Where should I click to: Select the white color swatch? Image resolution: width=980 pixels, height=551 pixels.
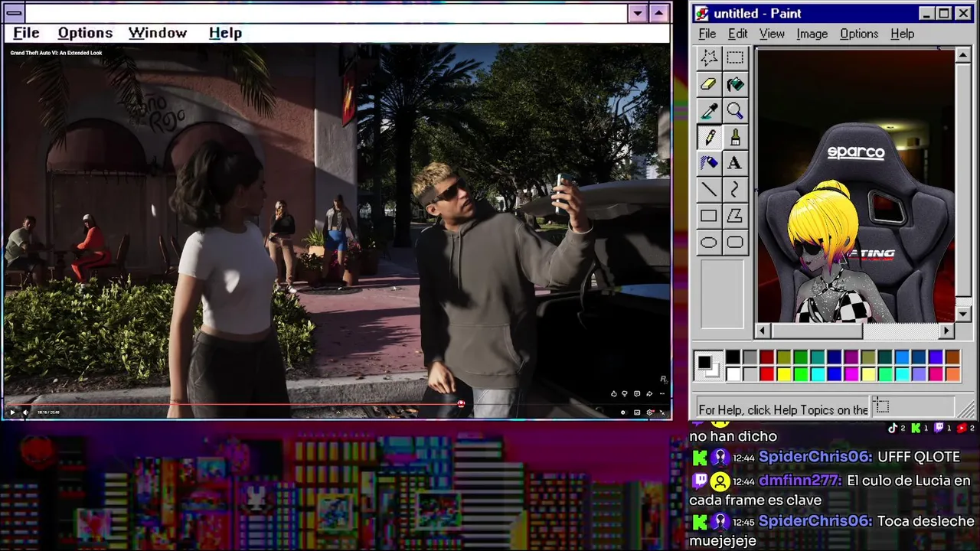pyautogui.click(x=733, y=374)
